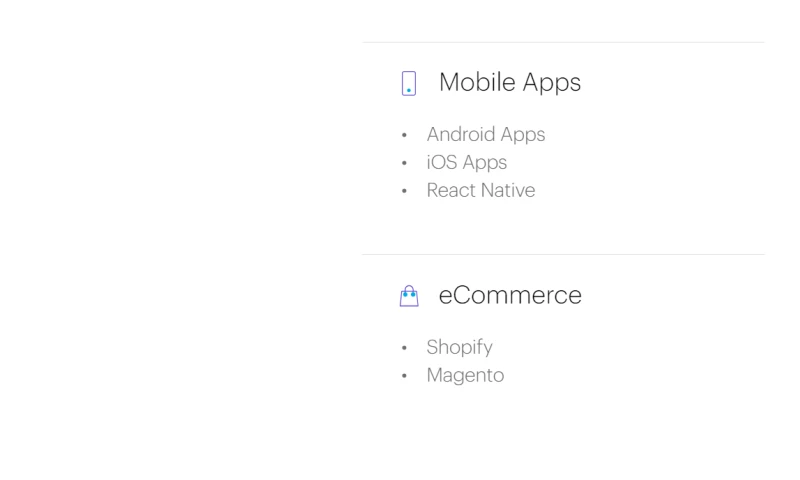The height and width of the screenshot is (480, 800).
Task: Visit the Shopify service link
Action: (x=459, y=347)
